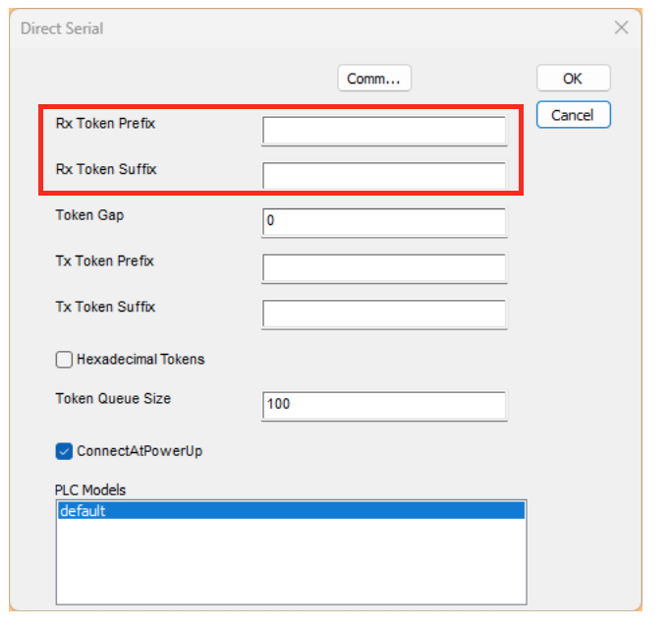Focus the Tx Token Prefix input box
Image resolution: width=672 pixels, height=631 pixels.
click(384, 268)
